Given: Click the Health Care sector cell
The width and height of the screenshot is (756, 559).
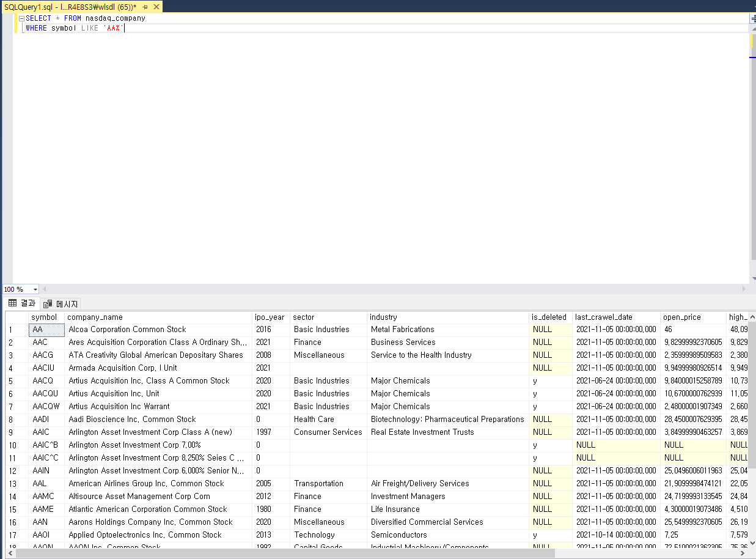Looking at the screenshot, I should click(329, 420).
